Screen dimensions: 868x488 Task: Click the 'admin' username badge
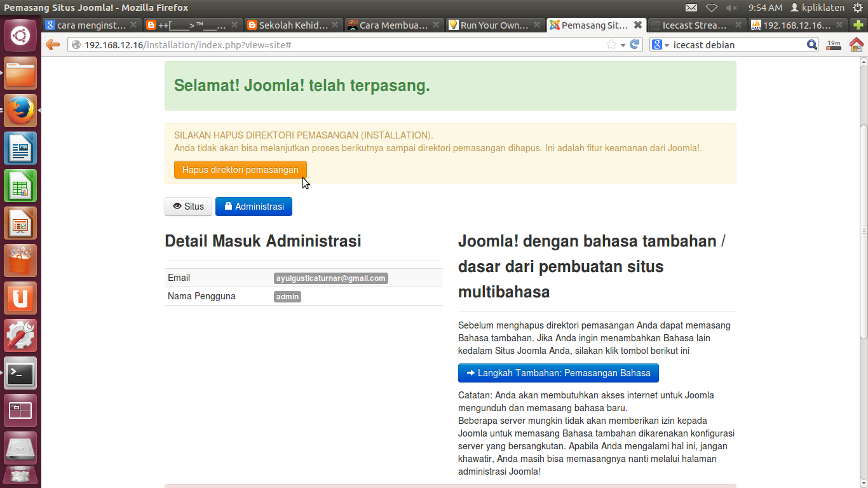pos(287,297)
